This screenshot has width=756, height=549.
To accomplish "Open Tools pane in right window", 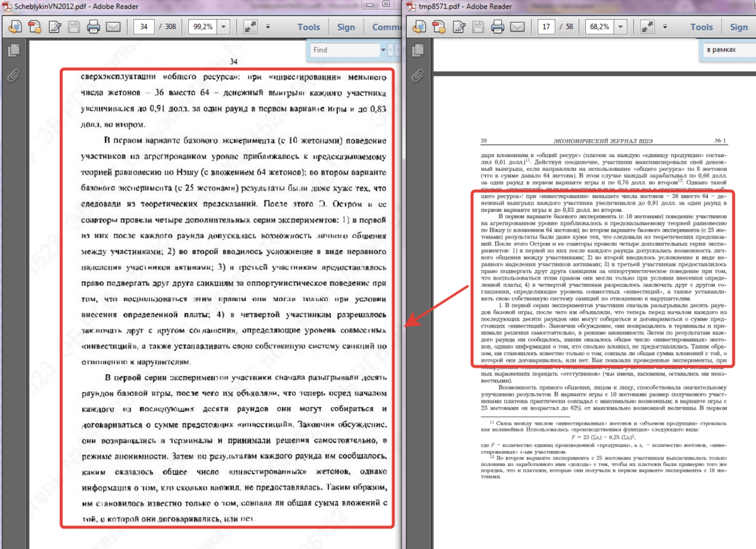I will point(701,27).
